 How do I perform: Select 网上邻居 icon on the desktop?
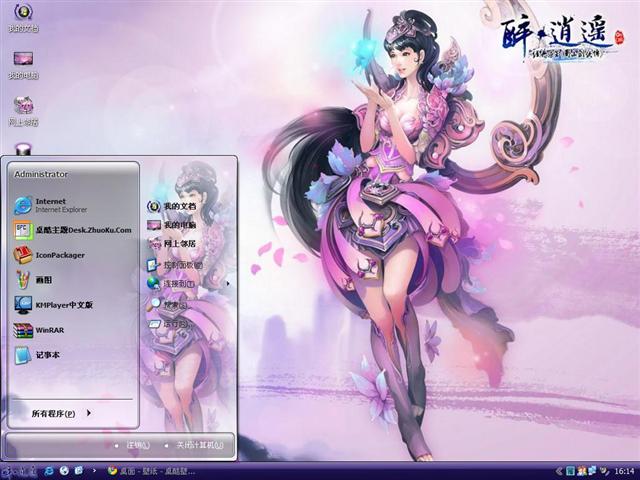(x=23, y=111)
